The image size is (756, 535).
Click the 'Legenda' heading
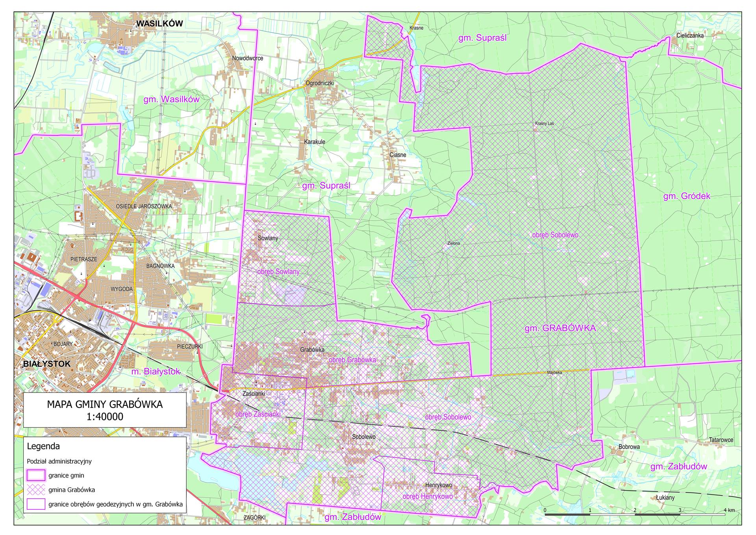(43, 446)
